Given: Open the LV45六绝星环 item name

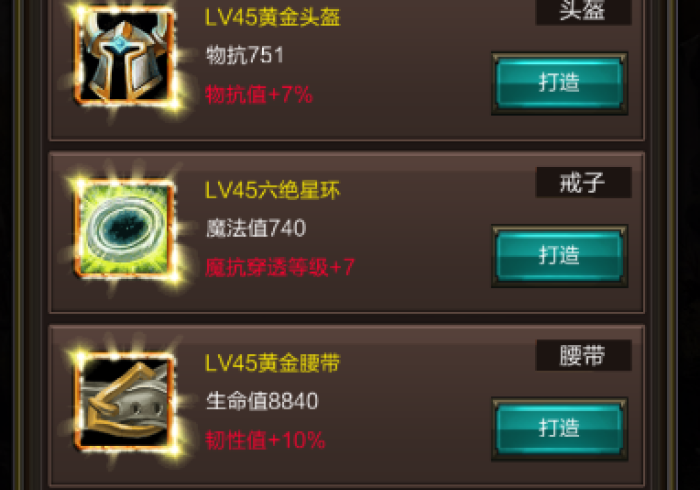Looking at the screenshot, I should point(272,190).
